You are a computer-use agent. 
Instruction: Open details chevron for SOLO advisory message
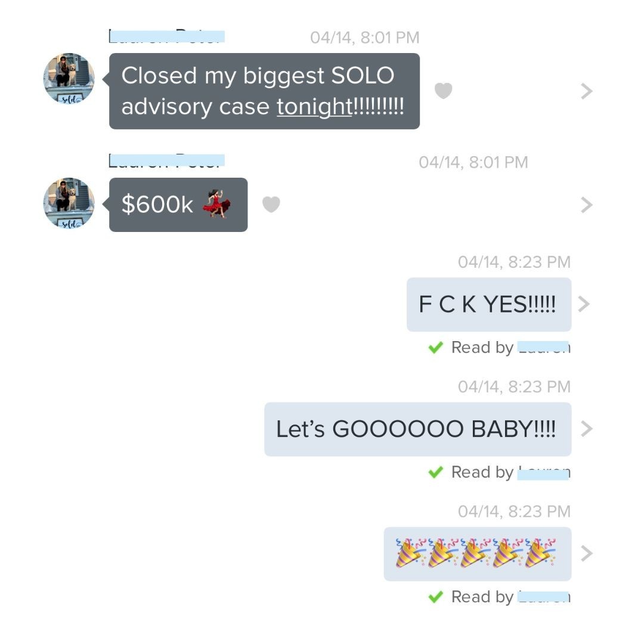click(x=587, y=91)
